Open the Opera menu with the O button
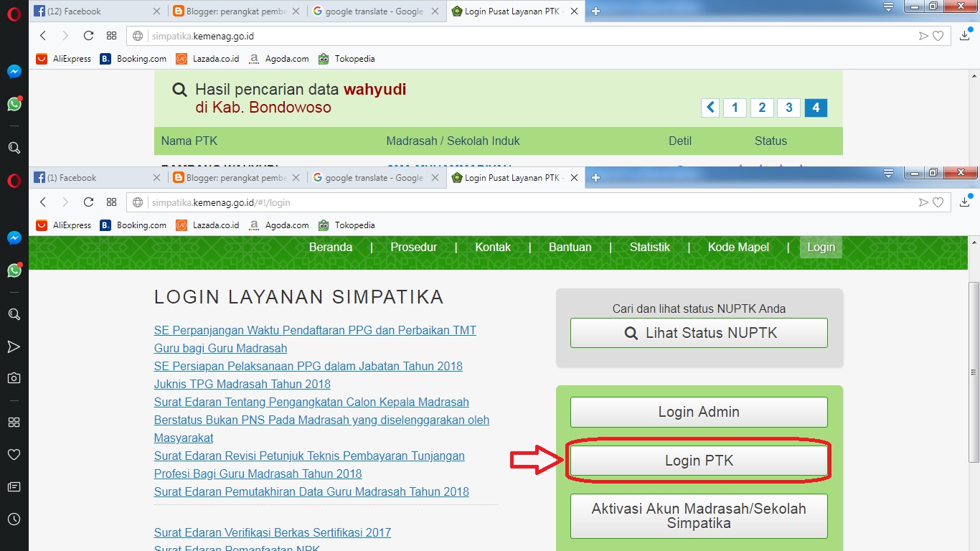This screenshot has height=551, width=980. 14,182
